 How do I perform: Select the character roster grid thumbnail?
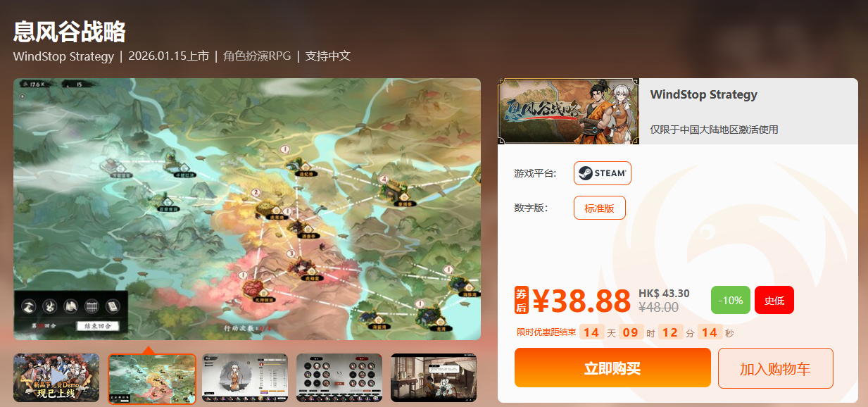(339, 378)
